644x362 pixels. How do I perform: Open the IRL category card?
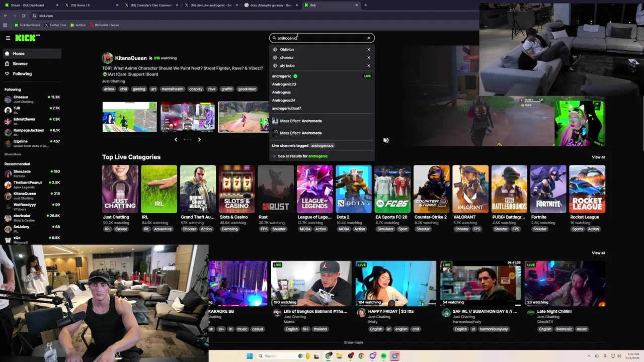pyautogui.click(x=159, y=189)
